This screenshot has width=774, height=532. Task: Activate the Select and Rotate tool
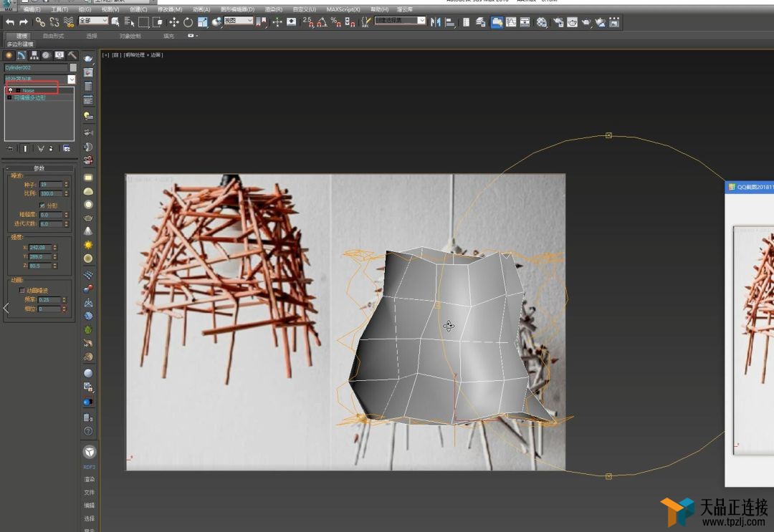(x=188, y=21)
